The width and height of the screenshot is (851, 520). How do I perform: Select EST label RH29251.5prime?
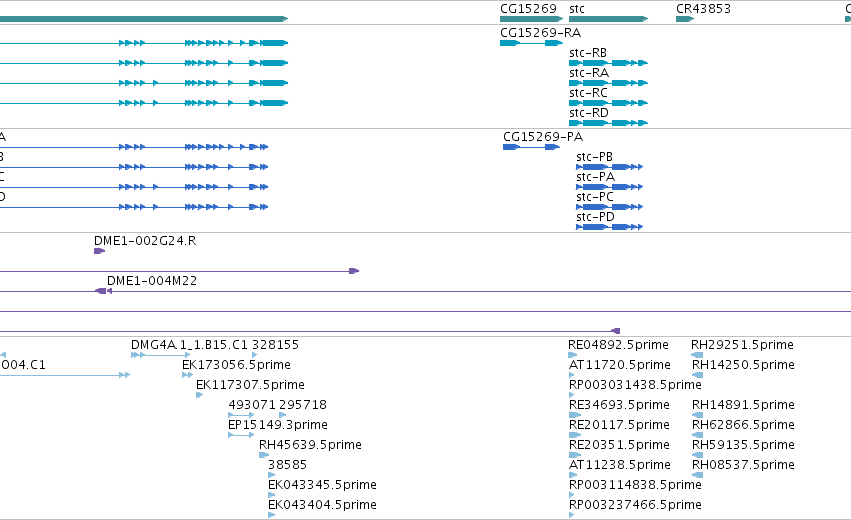click(742, 345)
